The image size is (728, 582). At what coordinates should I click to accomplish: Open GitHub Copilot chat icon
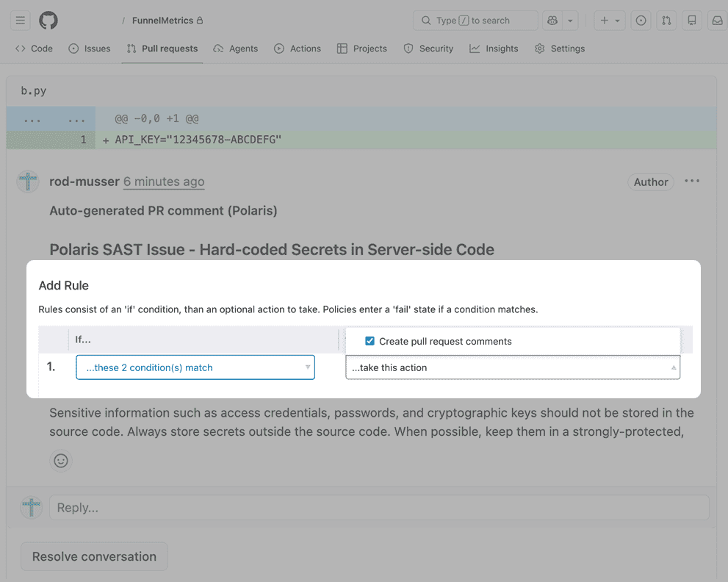pos(552,21)
